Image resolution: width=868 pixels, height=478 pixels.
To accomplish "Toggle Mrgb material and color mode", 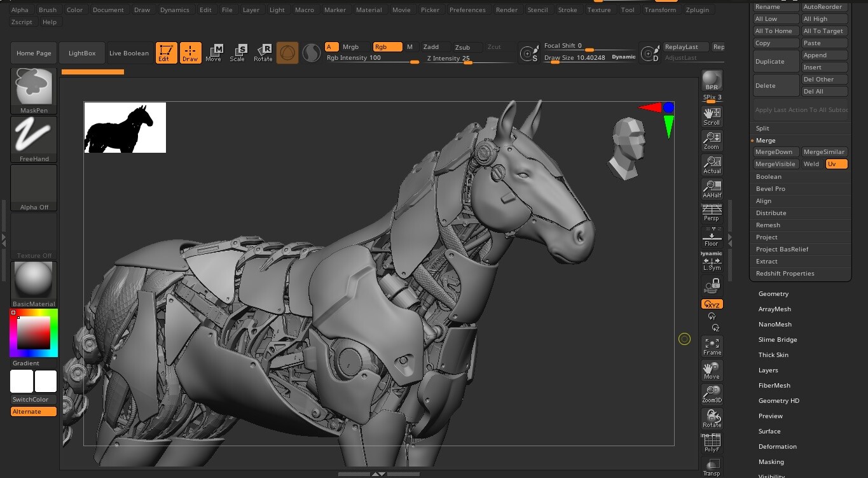I will [x=350, y=46].
